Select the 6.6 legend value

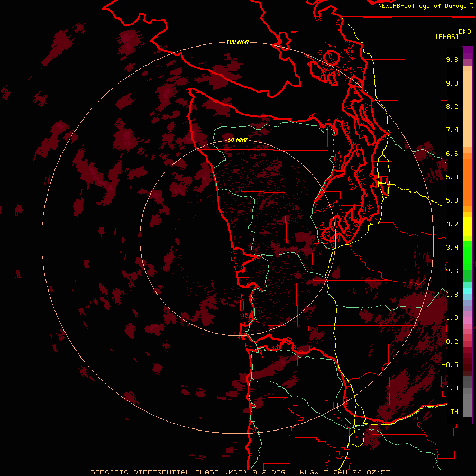pyautogui.click(x=452, y=153)
